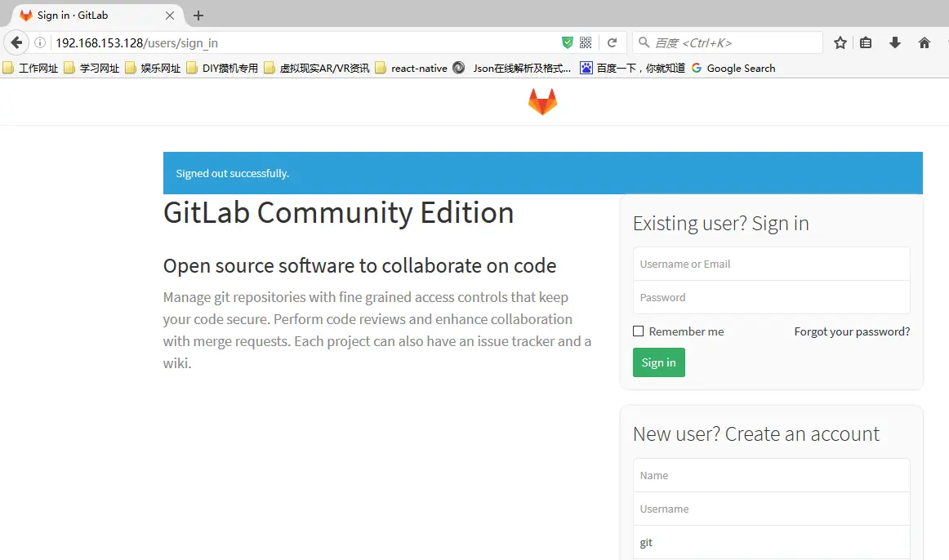Screen dimensions: 949x560
Task: Open the 工作网址 bookmark folder
Action: pyautogui.click(x=30, y=69)
